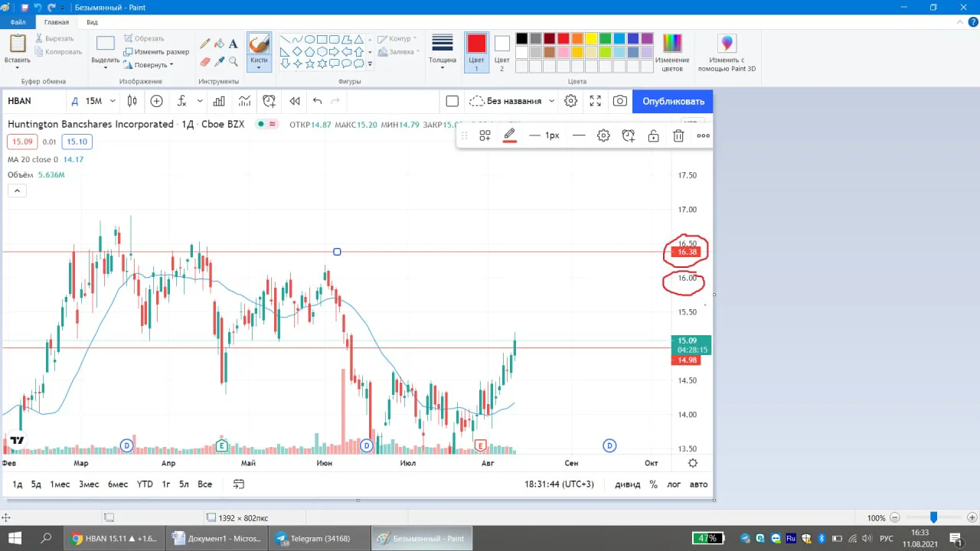The image size is (980, 551).
Task: Choose the Left arrow shape
Action: pos(347,52)
